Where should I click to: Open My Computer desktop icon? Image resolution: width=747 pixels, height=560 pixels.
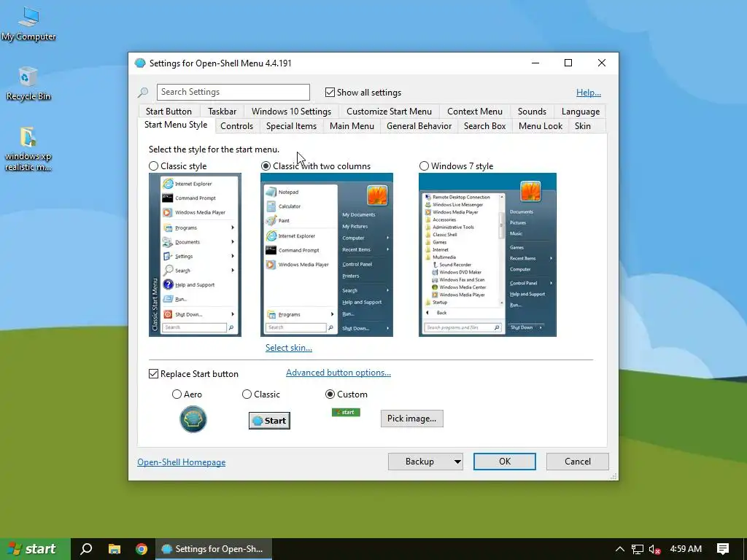[28, 24]
